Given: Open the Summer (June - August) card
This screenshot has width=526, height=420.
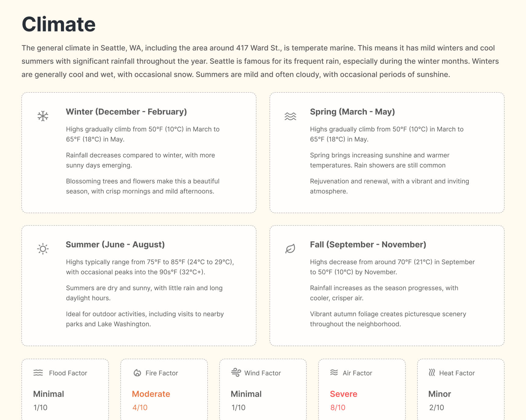Looking at the screenshot, I should pos(115,244).
